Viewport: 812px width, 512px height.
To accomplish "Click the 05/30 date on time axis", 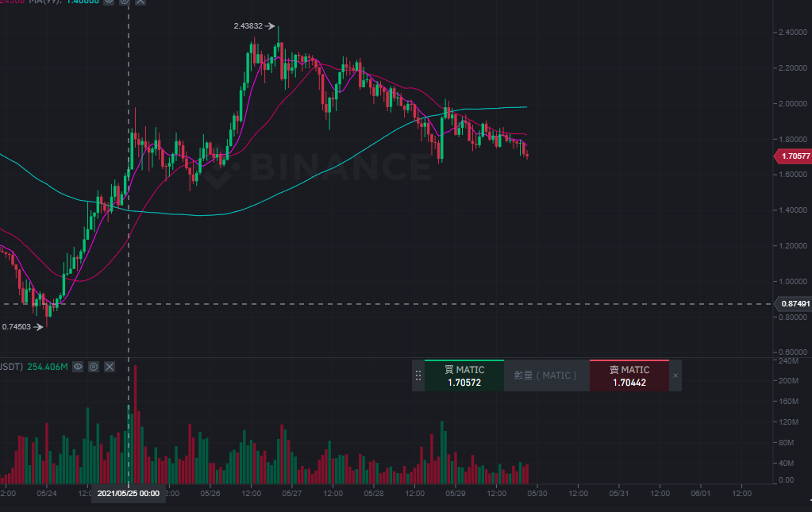I will (537, 494).
